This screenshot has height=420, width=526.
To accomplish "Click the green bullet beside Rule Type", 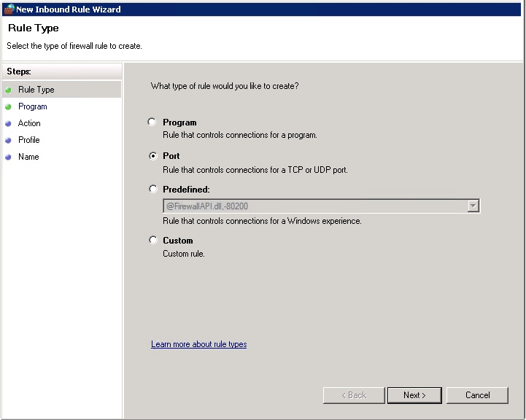I will click(x=8, y=90).
